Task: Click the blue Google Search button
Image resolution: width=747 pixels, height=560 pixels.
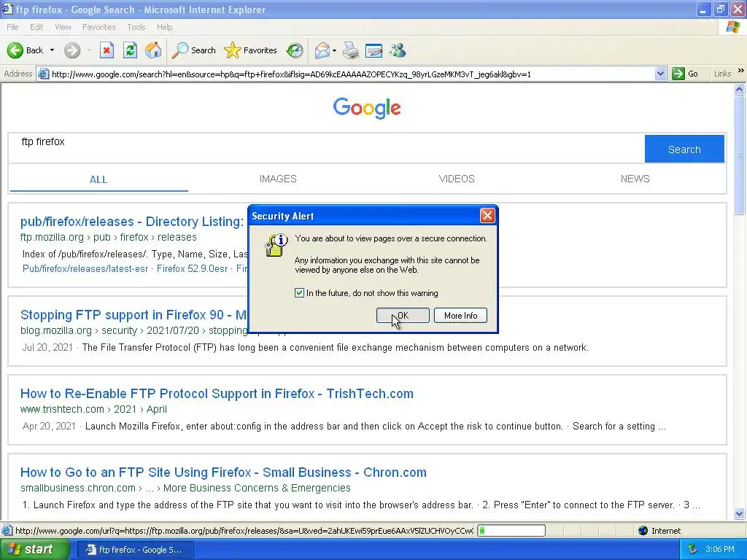Action: 684,149
